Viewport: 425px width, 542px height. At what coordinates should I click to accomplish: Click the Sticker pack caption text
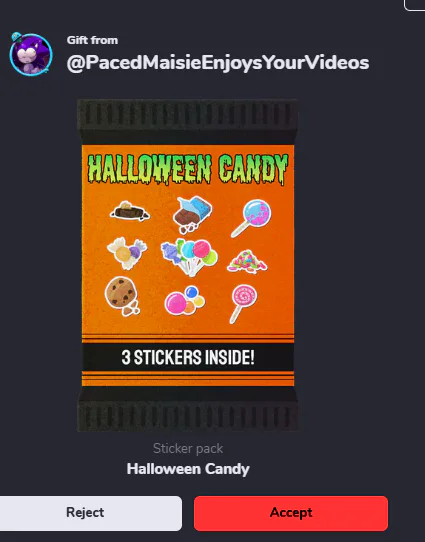pyautogui.click(x=188, y=448)
